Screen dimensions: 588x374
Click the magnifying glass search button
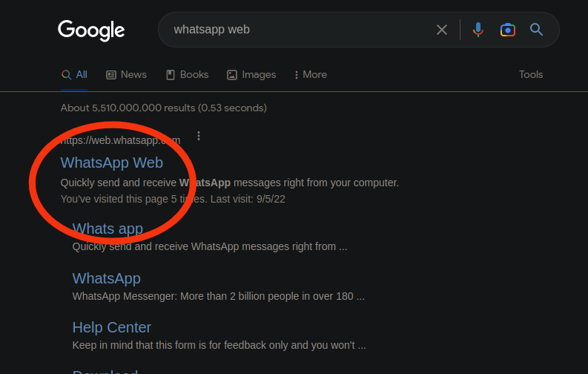pyautogui.click(x=536, y=29)
